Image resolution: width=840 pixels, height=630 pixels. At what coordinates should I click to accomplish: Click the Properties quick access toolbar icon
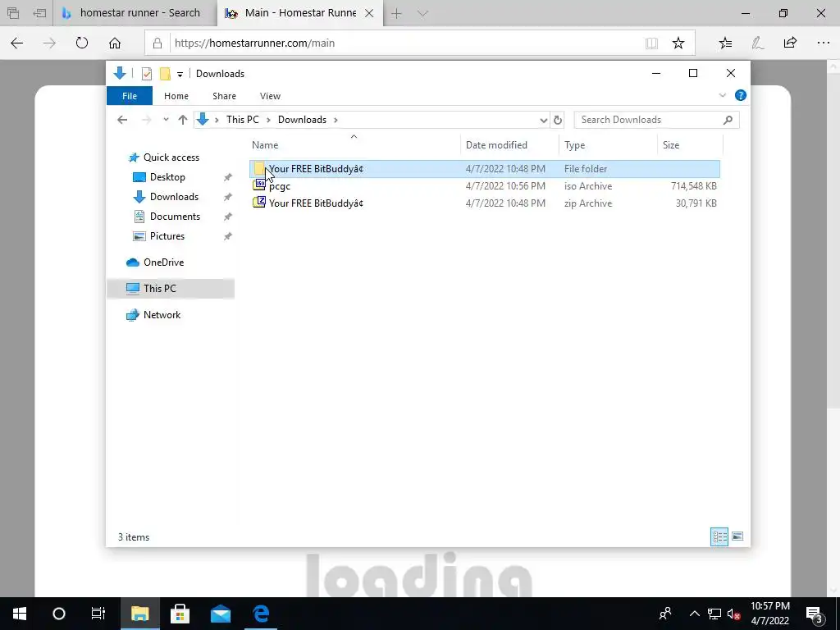pyautogui.click(x=146, y=73)
